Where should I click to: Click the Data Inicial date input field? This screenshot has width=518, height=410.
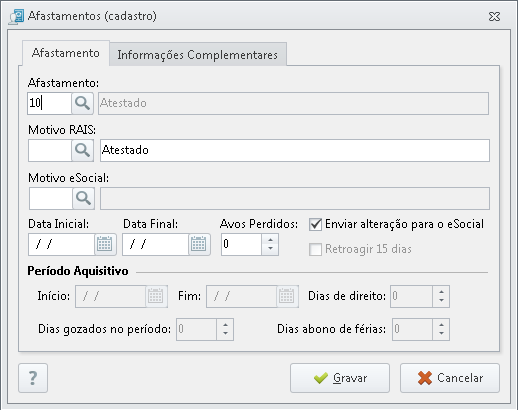(x=62, y=244)
